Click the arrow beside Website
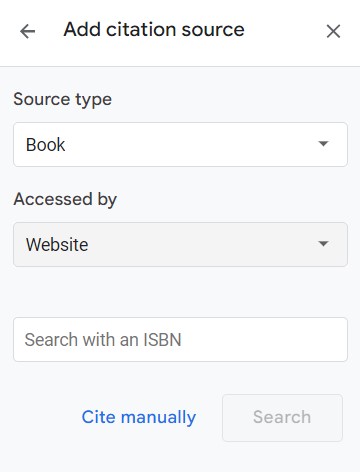Viewport: 360px width, 472px height. [323, 244]
